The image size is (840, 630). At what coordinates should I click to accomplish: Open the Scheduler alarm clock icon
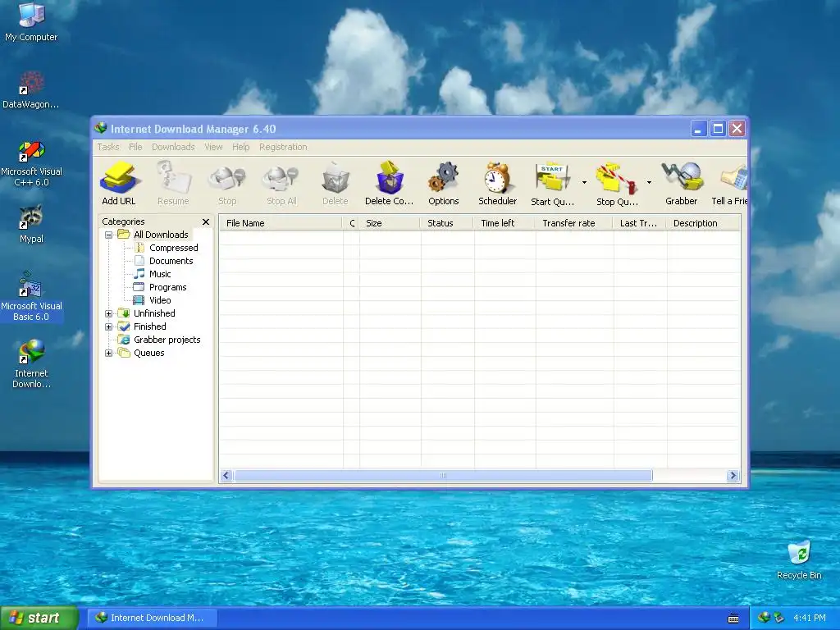click(498, 183)
